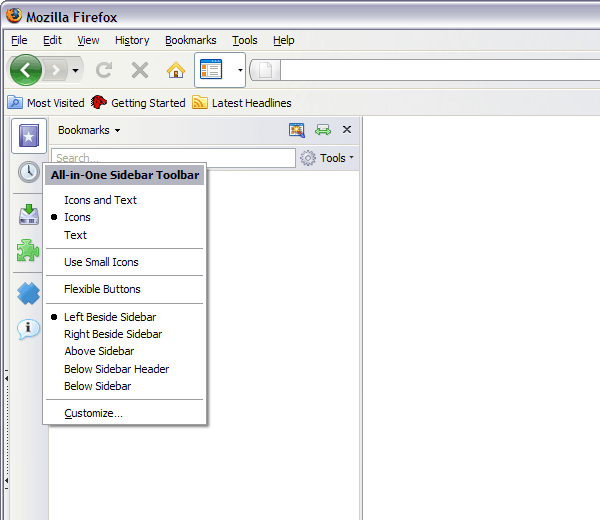The width and height of the screenshot is (600, 520).
Task: Open the sidebar gear Tools dropdown
Action: 327,158
